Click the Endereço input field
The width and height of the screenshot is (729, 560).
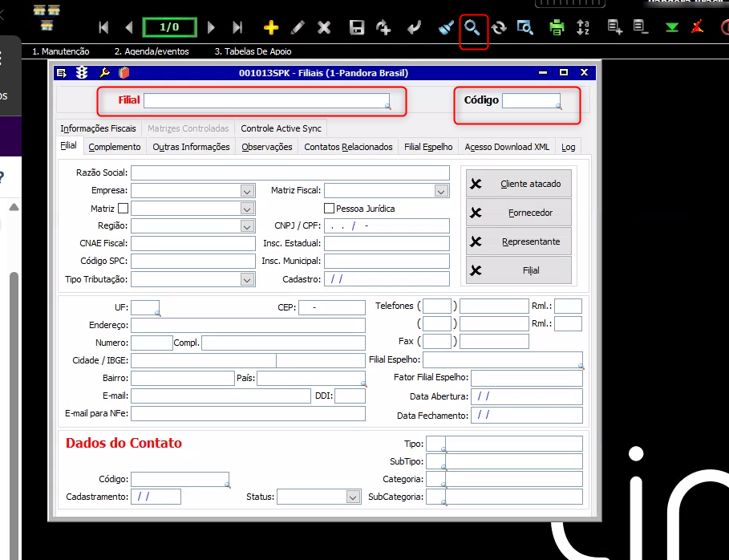(x=248, y=325)
